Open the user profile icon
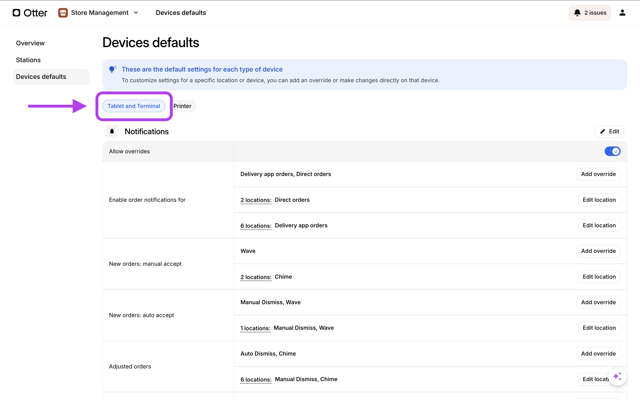 pyautogui.click(x=622, y=13)
